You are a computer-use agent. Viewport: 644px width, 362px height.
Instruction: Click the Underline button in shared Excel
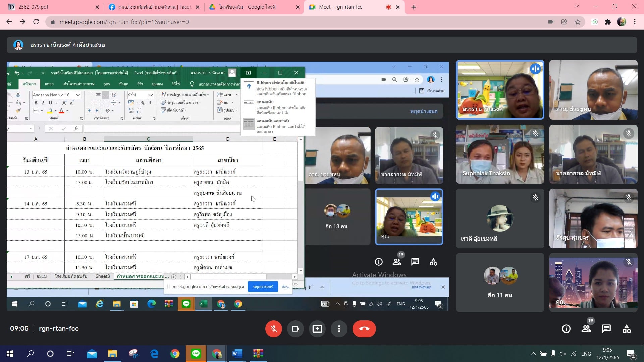coord(50,103)
